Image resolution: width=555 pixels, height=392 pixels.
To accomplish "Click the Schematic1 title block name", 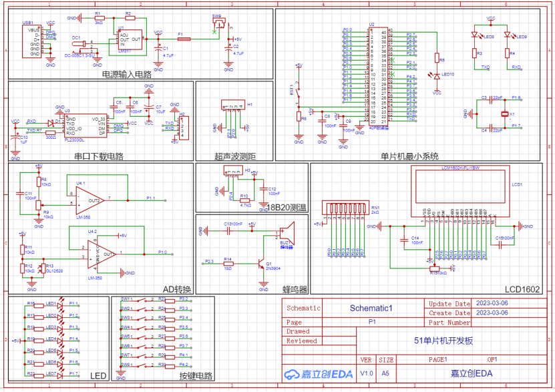I will click(371, 308).
